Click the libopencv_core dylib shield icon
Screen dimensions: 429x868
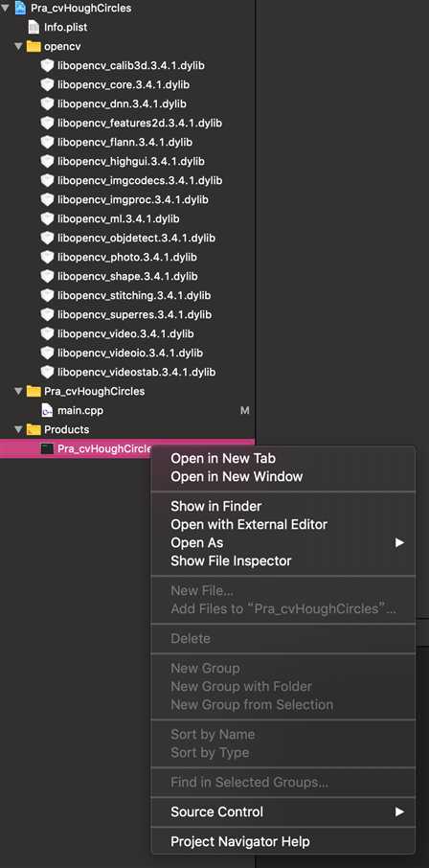pos(48,84)
